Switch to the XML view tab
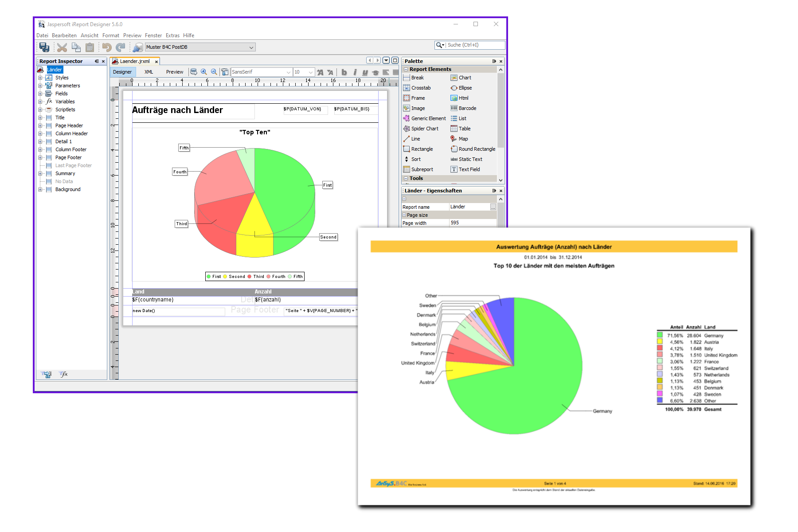Viewport: 798px width, 532px height. click(149, 72)
